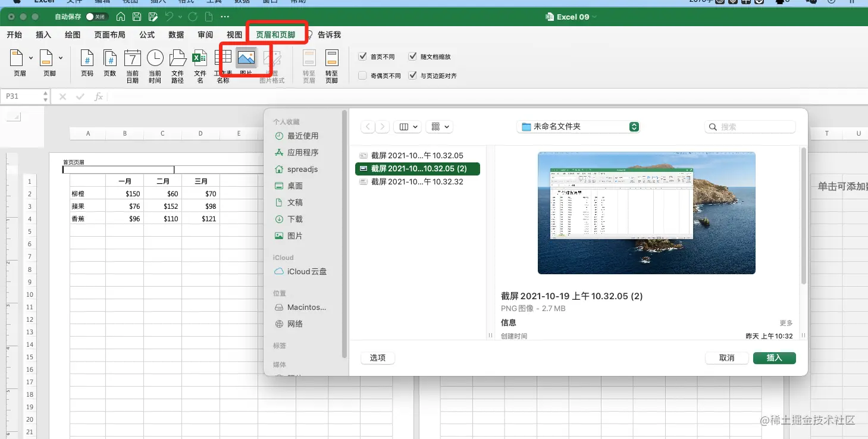Image resolution: width=868 pixels, height=439 pixels.
Task: Click the Undo arrow in the title bar
Action: (x=170, y=17)
